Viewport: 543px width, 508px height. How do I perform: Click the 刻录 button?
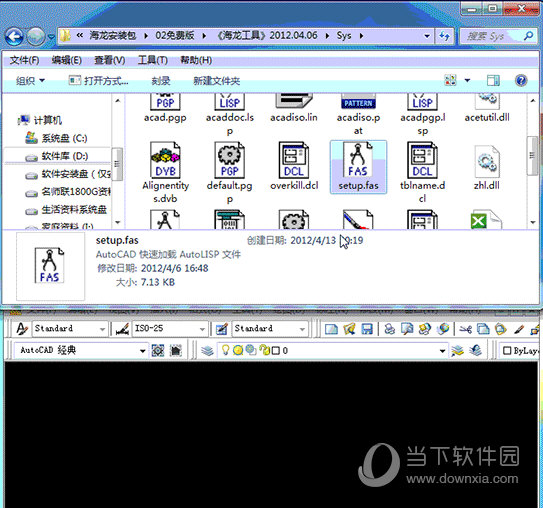pyautogui.click(x=161, y=81)
